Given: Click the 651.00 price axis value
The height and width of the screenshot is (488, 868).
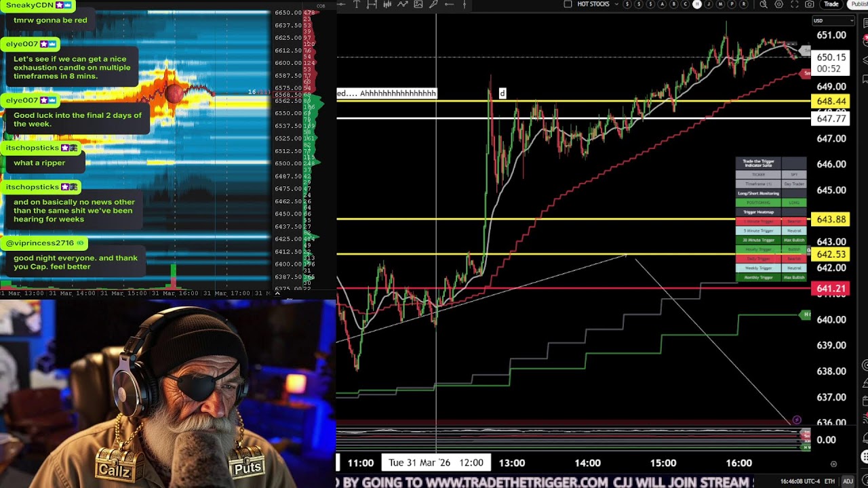Looking at the screenshot, I should (831, 35).
